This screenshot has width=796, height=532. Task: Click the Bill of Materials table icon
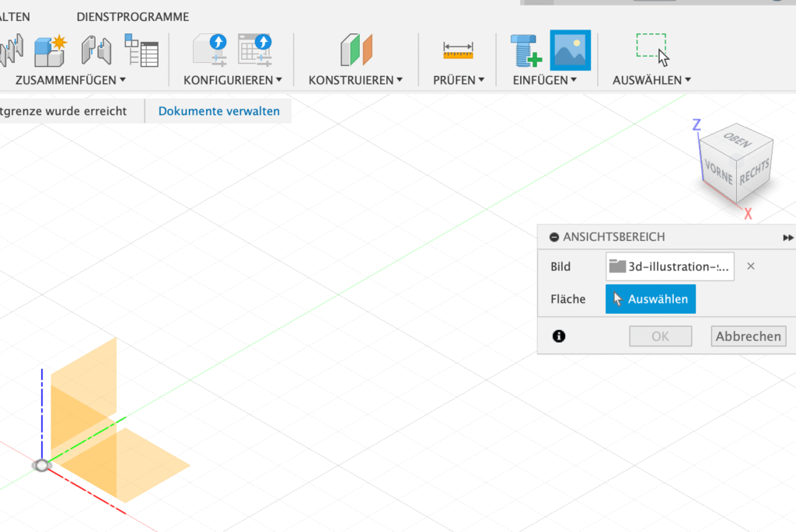pyautogui.click(x=141, y=50)
